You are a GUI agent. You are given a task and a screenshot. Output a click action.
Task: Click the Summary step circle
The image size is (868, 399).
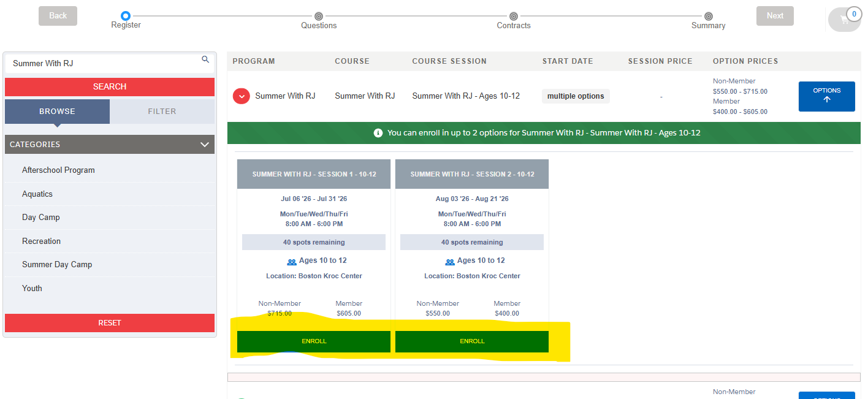[x=709, y=16]
